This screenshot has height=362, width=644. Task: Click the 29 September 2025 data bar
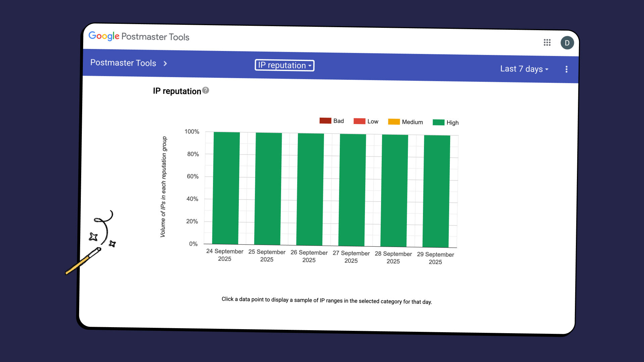pos(436,191)
